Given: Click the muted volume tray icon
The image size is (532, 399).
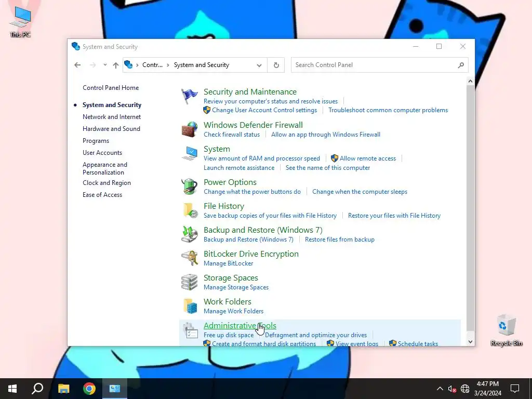Looking at the screenshot, I should (x=452, y=389).
